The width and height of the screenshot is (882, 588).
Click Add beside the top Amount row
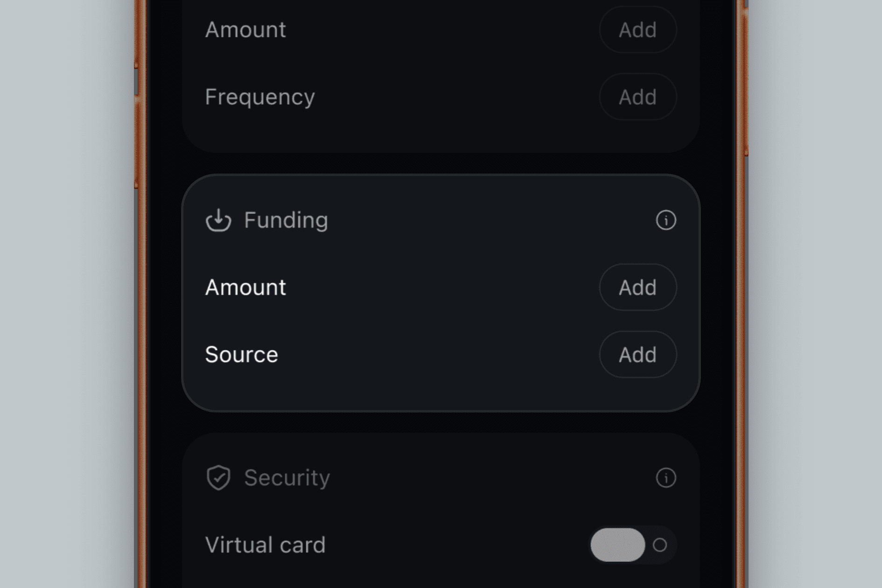point(637,29)
